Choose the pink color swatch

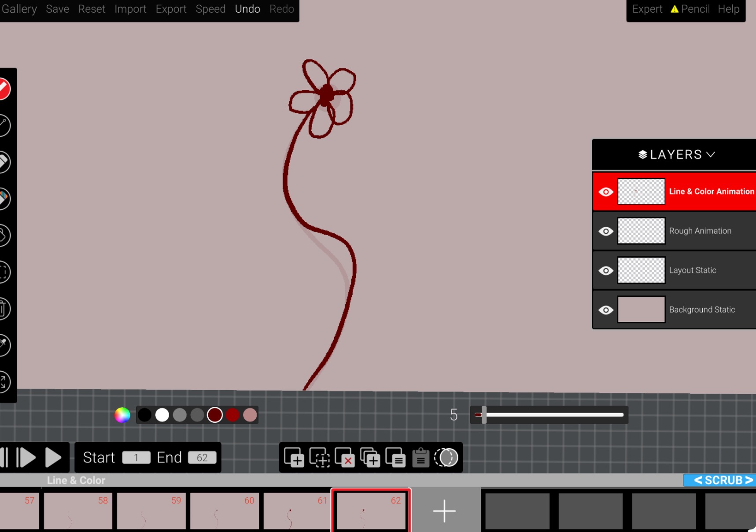[250, 415]
